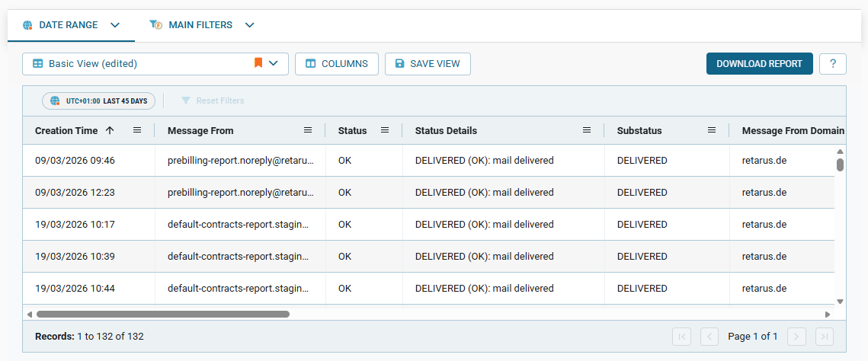Expand the Main Filters chevron
The image size is (868, 361).
[249, 25]
